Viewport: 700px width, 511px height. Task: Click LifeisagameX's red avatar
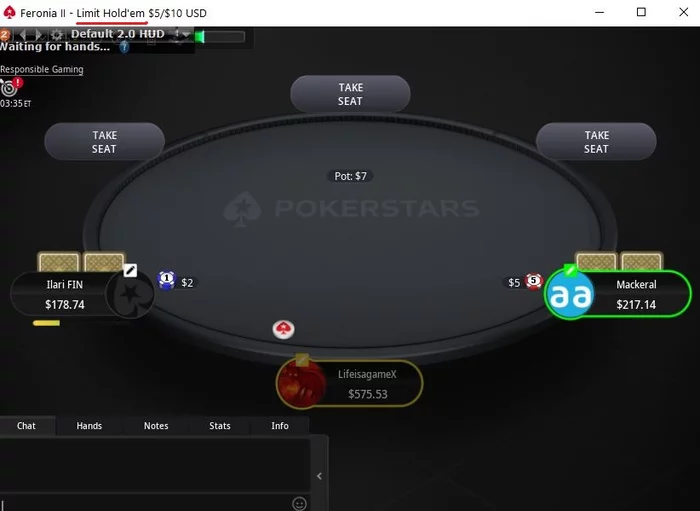[x=302, y=384]
